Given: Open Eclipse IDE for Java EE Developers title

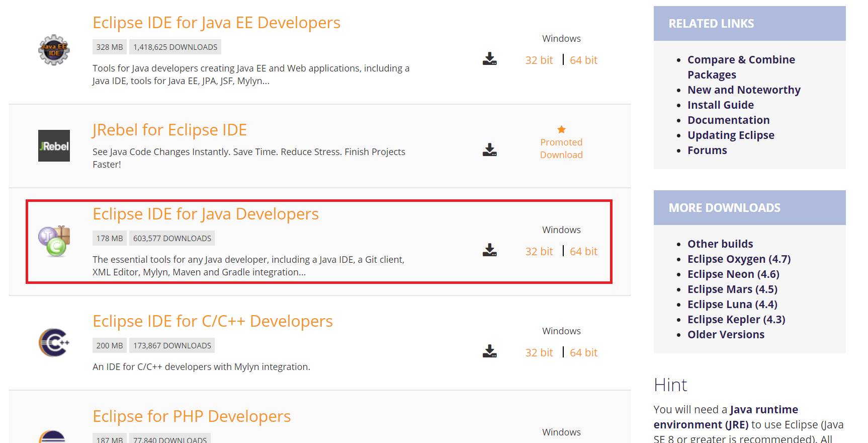Looking at the screenshot, I should 216,23.
